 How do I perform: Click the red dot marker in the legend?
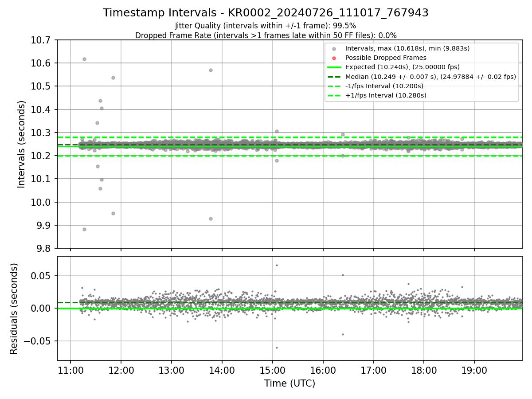(x=334, y=58)
